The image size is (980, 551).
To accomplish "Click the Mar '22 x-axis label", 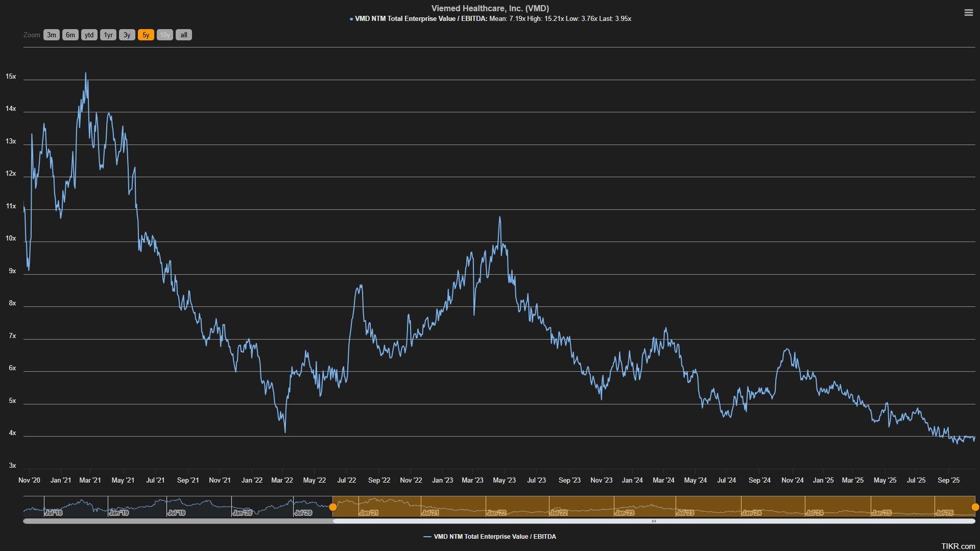I will click(282, 481).
